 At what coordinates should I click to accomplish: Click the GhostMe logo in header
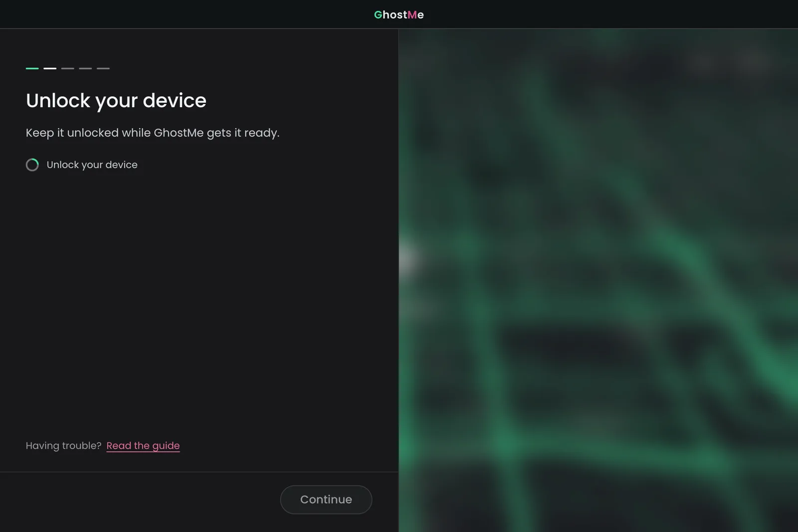[399, 15]
